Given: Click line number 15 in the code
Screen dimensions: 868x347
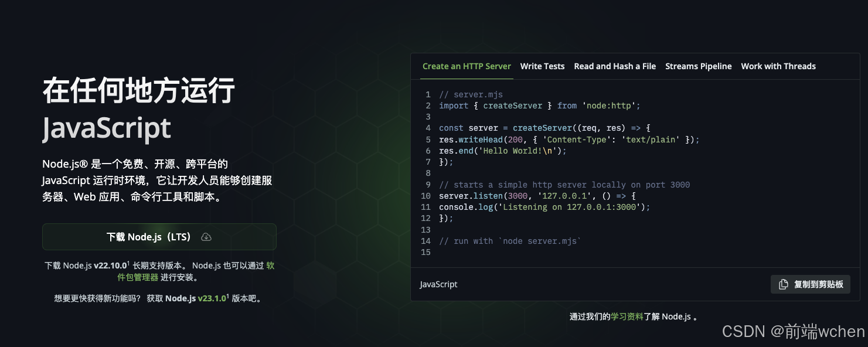Looking at the screenshot, I should [426, 252].
